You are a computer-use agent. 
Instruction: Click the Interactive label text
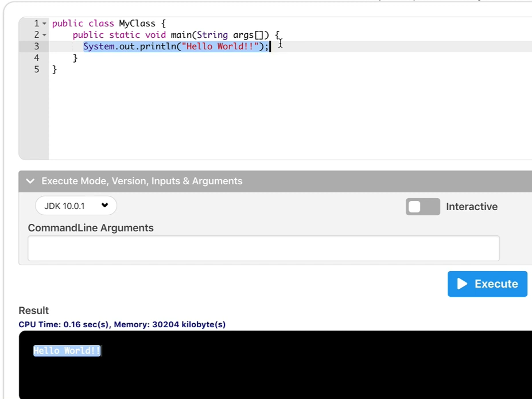pos(472,207)
